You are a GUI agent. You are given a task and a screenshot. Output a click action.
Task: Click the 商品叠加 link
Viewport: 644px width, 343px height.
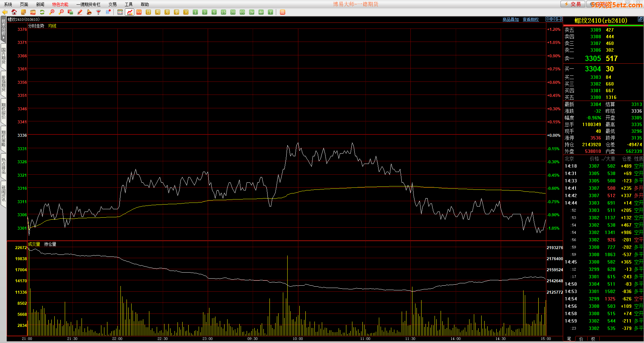tap(510, 19)
